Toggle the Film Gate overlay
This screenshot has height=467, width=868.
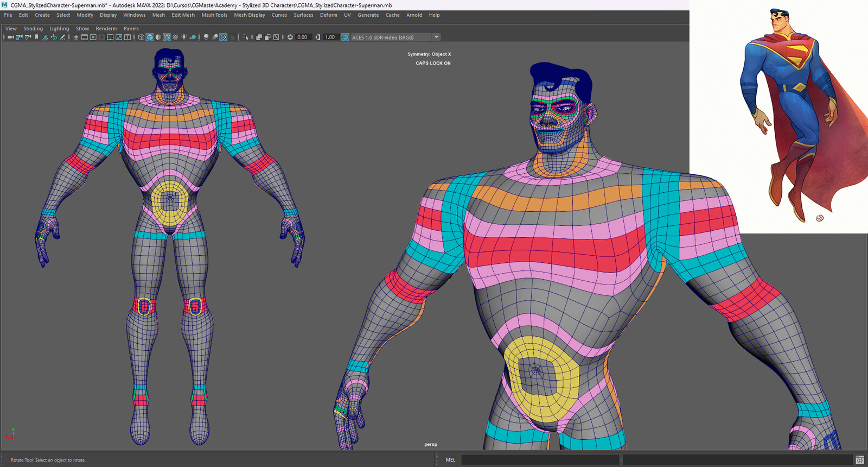pyautogui.click(x=85, y=37)
